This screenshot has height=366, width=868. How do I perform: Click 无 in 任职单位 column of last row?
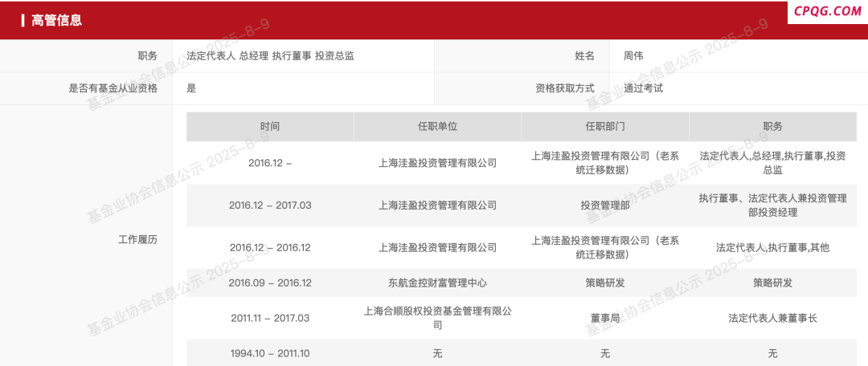(437, 354)
